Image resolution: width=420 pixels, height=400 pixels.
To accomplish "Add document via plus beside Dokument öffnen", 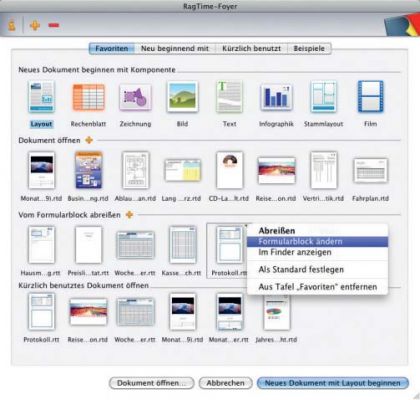I will click(89, 140).
